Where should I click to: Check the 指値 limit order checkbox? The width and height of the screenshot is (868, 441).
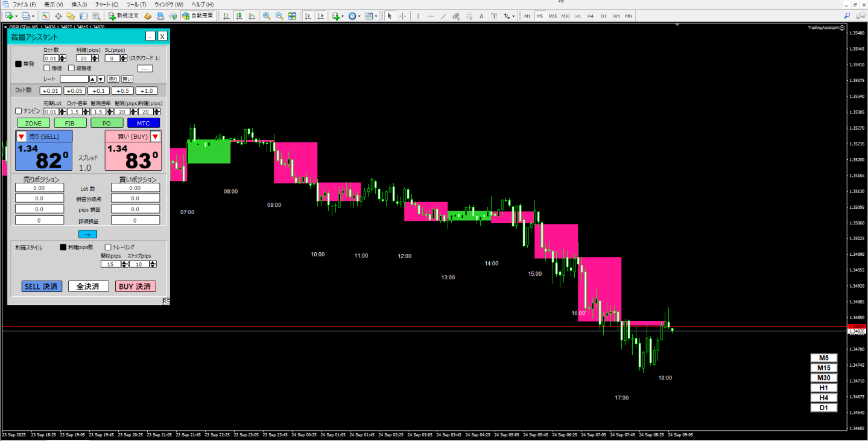point(47,68)
